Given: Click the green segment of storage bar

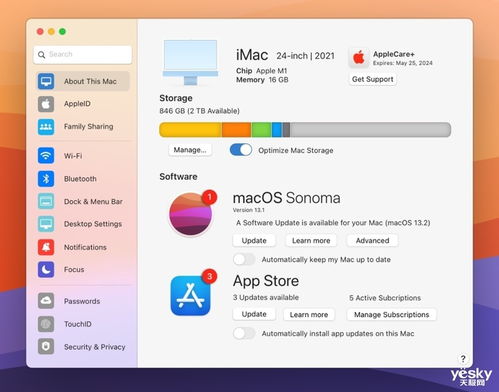Looking at the screenshot, I should [x=262, y=130].
